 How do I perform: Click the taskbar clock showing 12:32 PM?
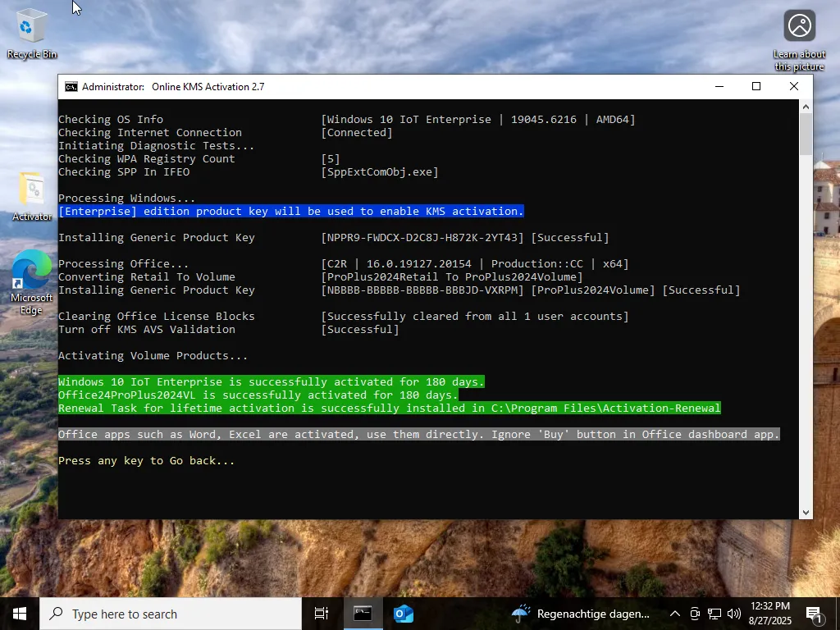[x=769, y=614]
